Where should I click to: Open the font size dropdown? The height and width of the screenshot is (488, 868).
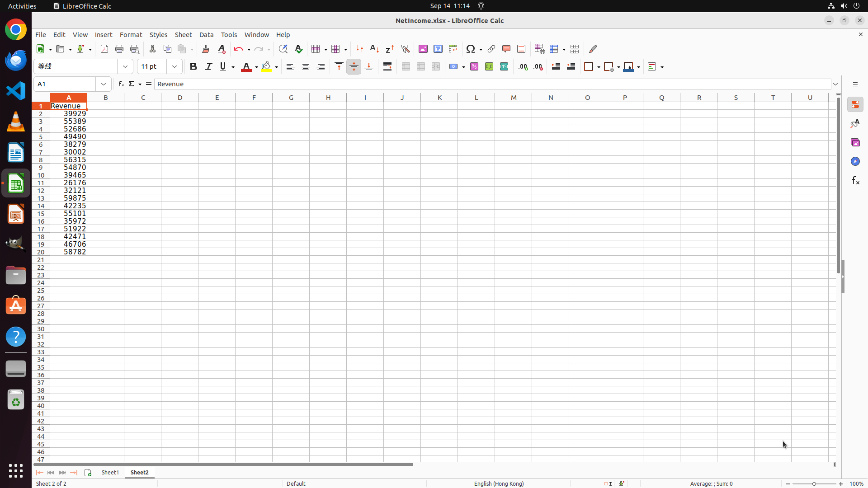pos(175,67)
